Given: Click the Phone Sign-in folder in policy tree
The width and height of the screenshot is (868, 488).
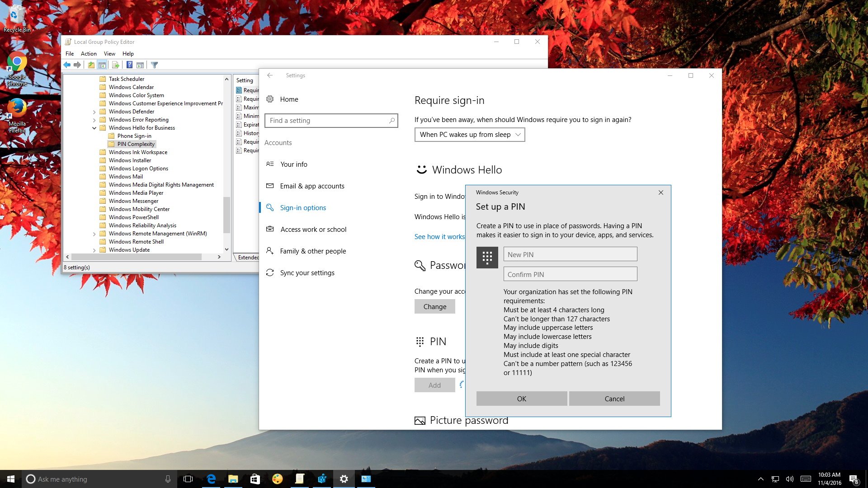Looking at the screenshot, I should pos(134,136).
